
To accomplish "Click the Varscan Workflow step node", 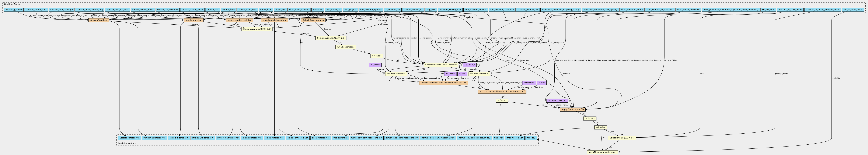I will [x=99, y=20].
